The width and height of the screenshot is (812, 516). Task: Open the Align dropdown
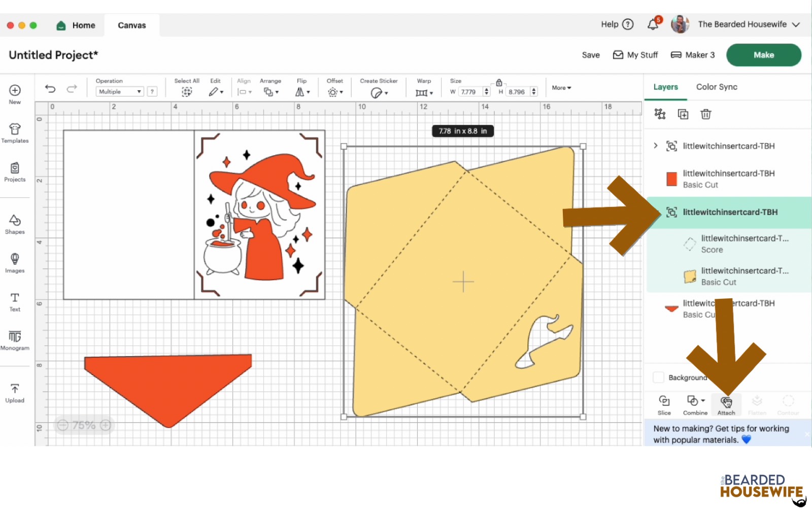pyautogui.click(x=244, y=92)
